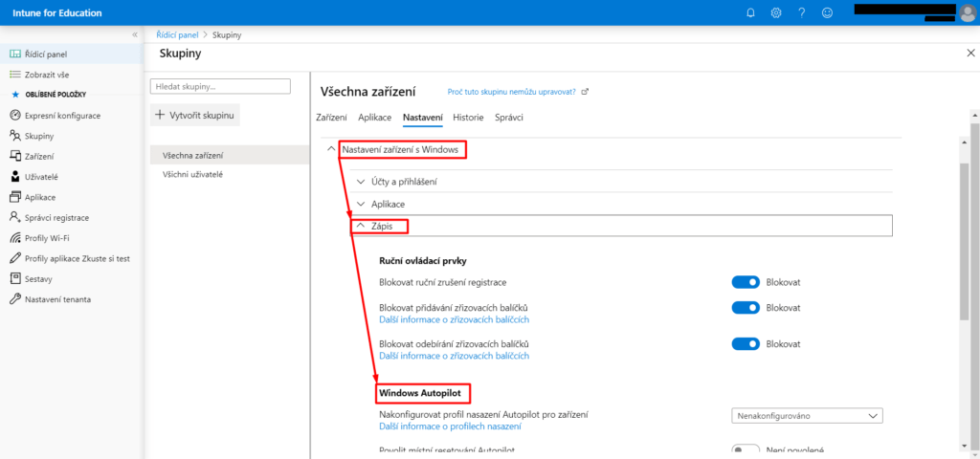Image resolution: width=980 pixels, height=459 pixels.
Task: Switch to the Historie tab
Action: pos(468,118)
